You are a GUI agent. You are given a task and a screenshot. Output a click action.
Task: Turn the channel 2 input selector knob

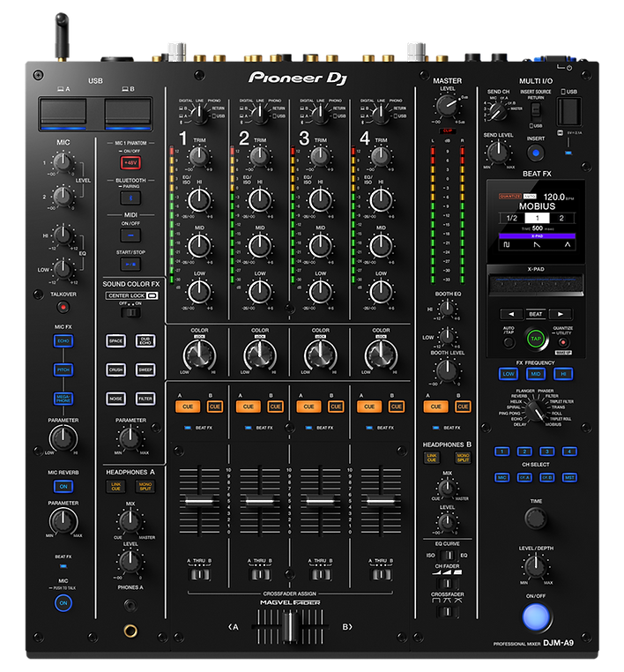click(x=259, y=115)
